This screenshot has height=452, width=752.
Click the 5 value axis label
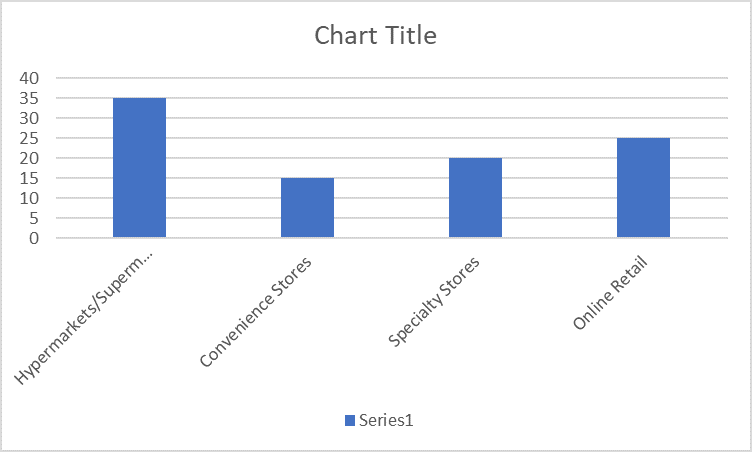tap(34, 218)
